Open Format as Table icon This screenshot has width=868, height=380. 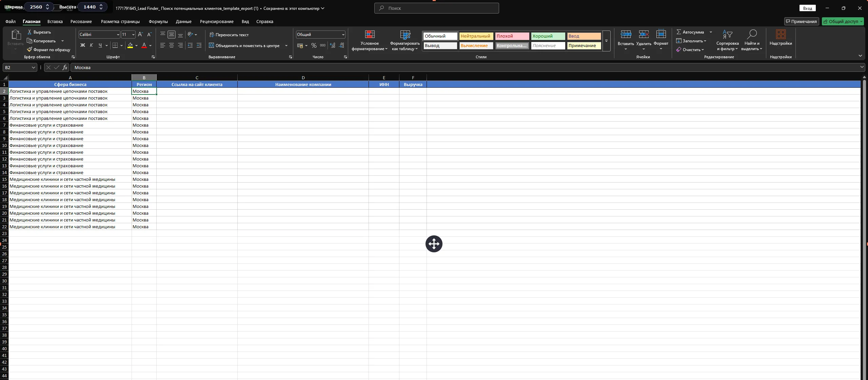point(405,35)
